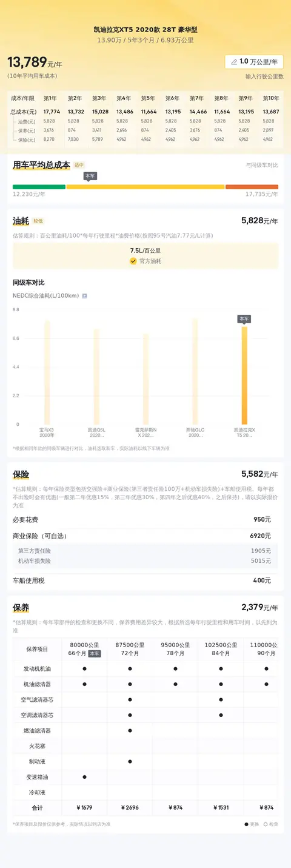Viewport: 291px width, 868px height.
Task: Select the 第10年 column header
Action: (271, 98)
